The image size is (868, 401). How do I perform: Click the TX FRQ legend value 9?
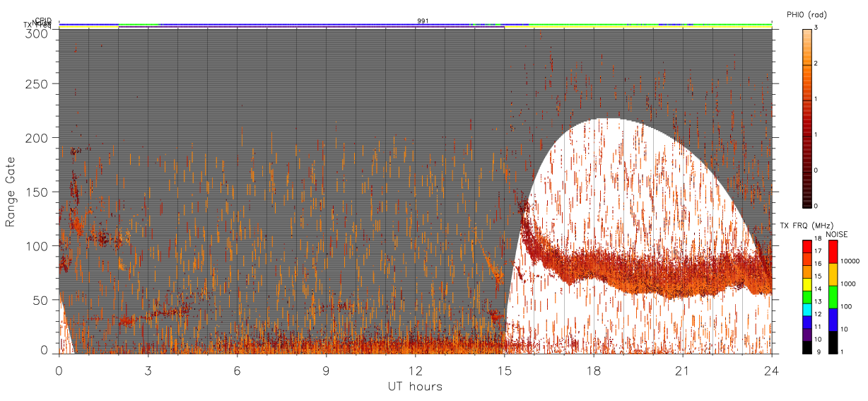pos(817,351)
